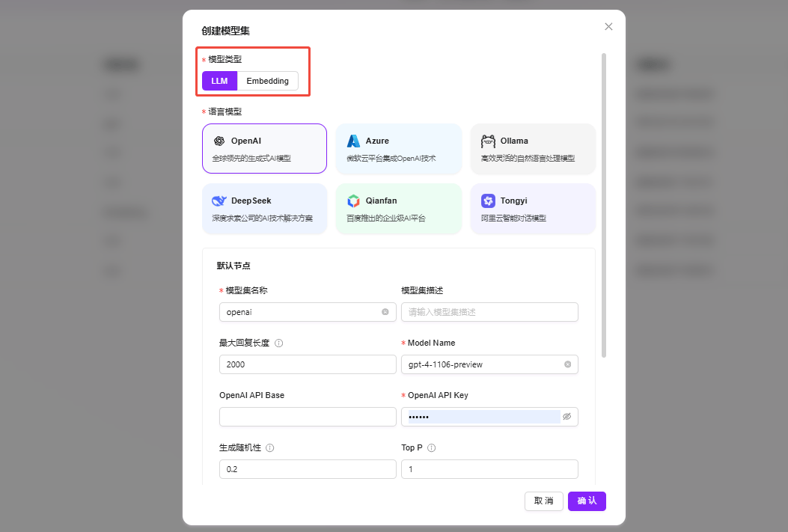788x532 pixels.
Task: Select the LLM model type
Action: coord(219,81)
